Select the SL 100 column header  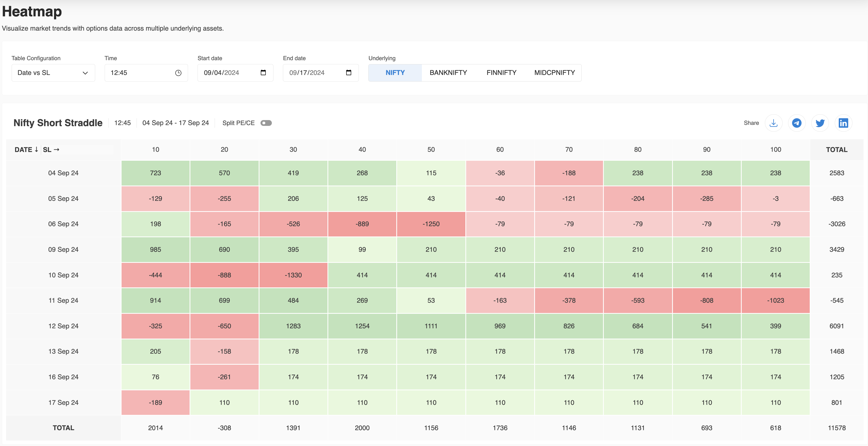coord(775,149)
